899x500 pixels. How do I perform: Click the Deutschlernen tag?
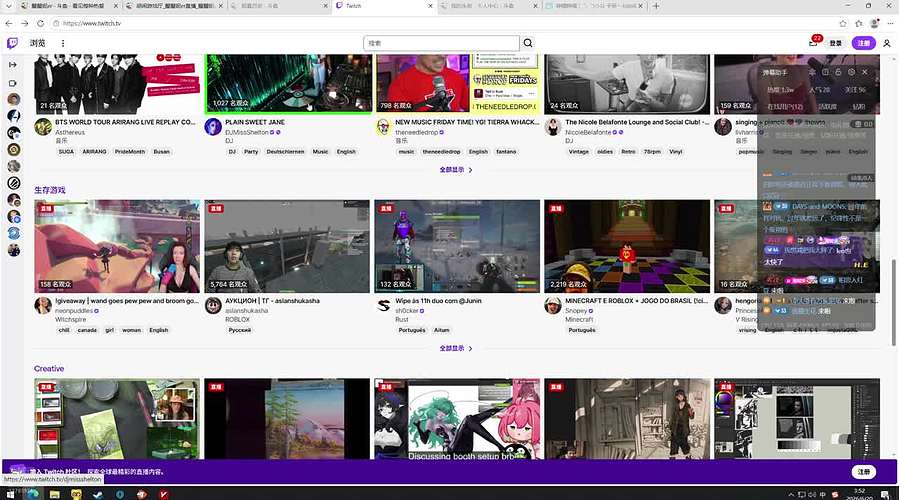(x=285, y=151)
